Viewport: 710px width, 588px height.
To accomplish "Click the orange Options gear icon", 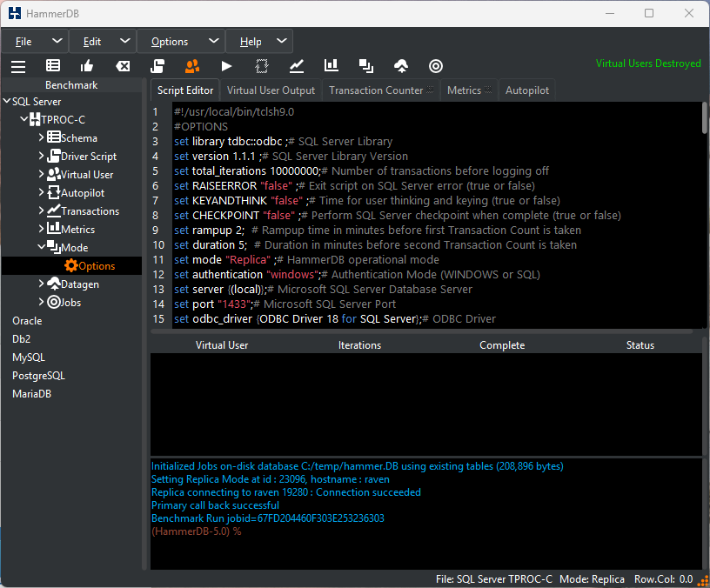I will 71,265.
